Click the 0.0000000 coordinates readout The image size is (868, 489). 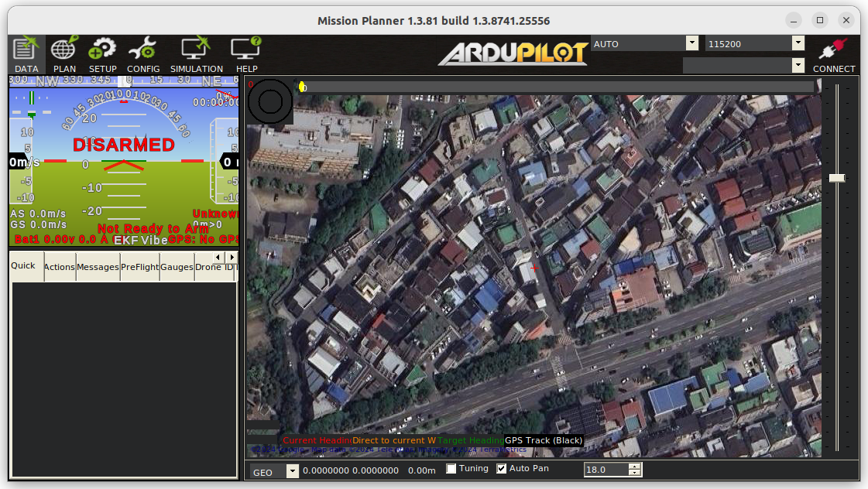point(351,470)
